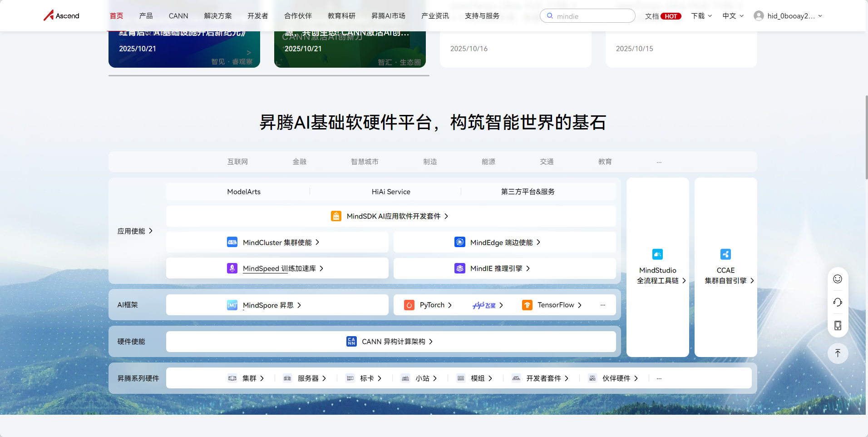Click the 模组 hardware icon
This screenshot has width=868, height=437.
click(461, 378)
